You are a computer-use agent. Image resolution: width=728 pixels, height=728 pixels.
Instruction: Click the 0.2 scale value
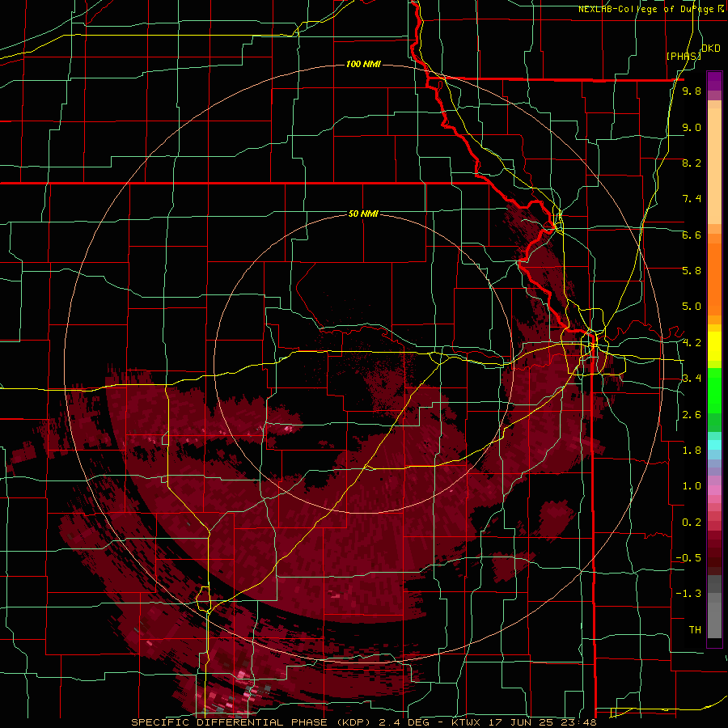pos(692,523)
